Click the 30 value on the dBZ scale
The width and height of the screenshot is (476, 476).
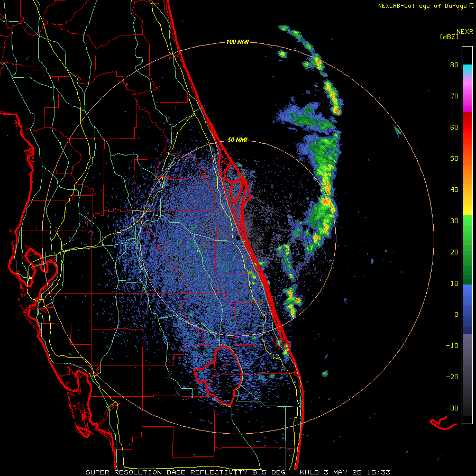[x=454, y=221]
